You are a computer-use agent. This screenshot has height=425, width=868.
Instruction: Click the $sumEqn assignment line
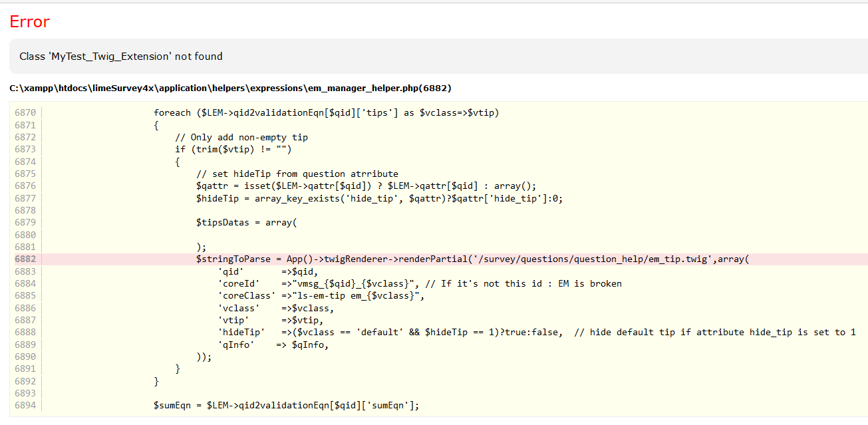pos(287,406)
